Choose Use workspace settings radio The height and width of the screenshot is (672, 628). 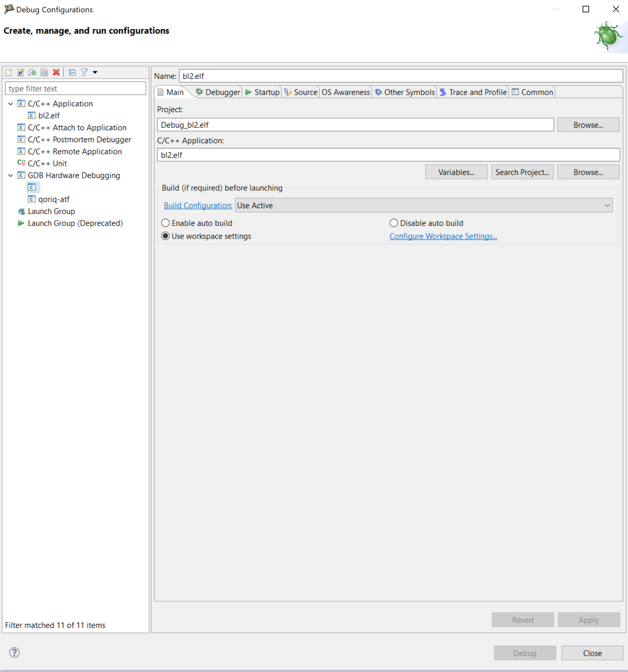pyautogui.click(x=165, y=236)
